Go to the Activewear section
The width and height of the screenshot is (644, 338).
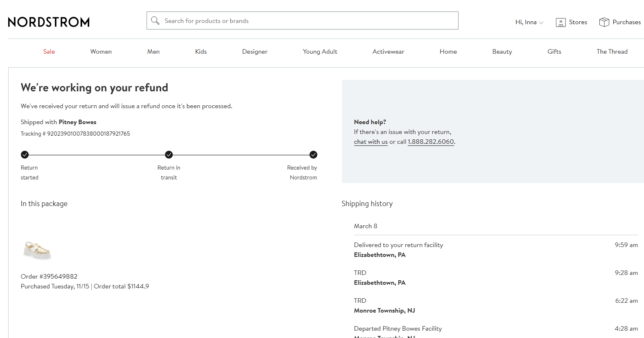(x=388, y=52)
